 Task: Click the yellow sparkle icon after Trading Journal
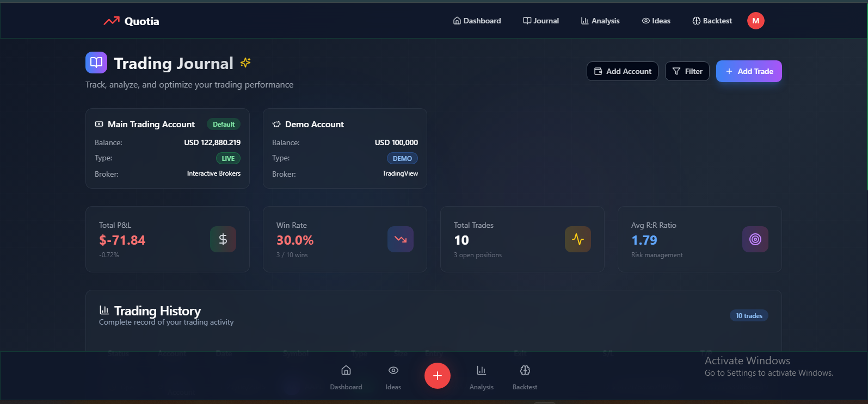(x=245, y=63)
